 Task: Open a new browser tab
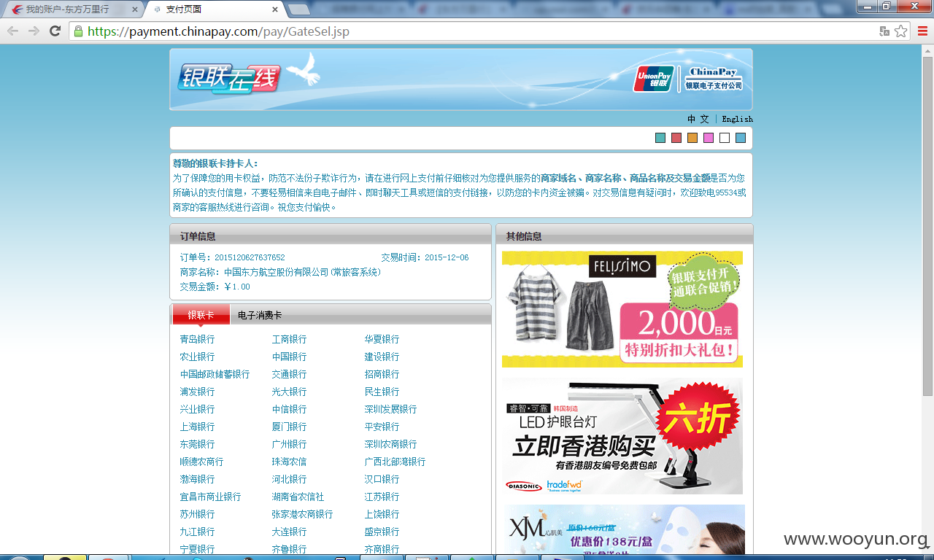[298, 9]
